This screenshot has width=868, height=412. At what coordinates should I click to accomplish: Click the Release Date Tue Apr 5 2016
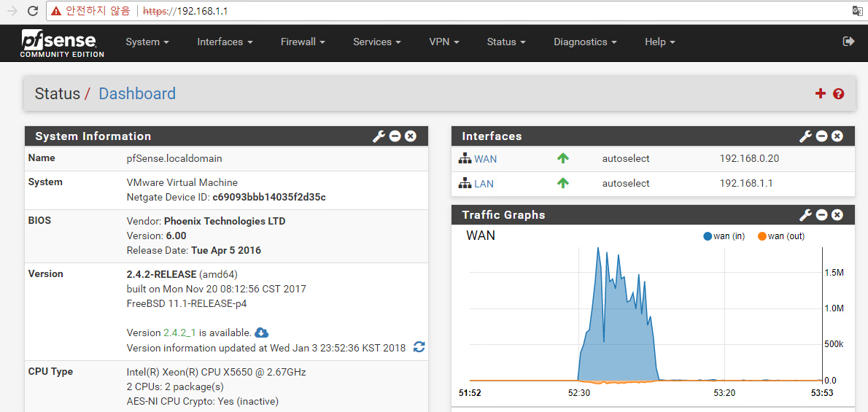tap(194, 250)
